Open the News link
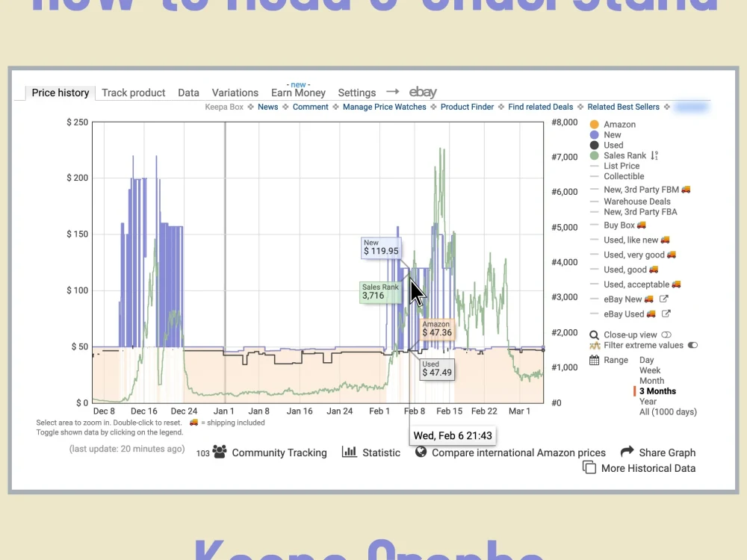This screenshot has height=560, width=747. tap(267, 107)
